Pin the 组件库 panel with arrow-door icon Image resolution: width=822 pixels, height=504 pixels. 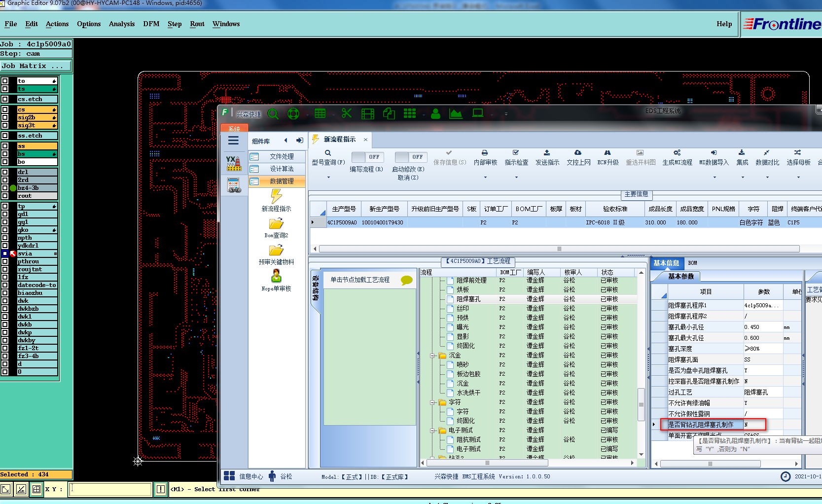(x=299, y=141)
